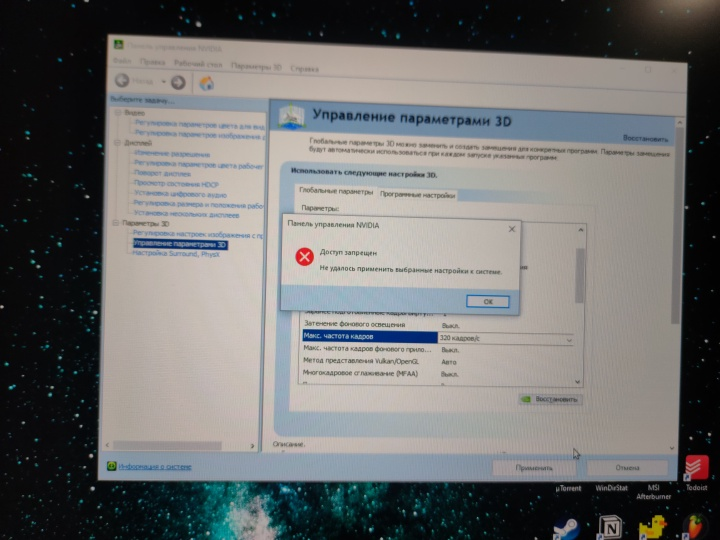Click the Восстановить button with NVIDIA icon
Screen dimensions: 720x540
pos(550,399)
